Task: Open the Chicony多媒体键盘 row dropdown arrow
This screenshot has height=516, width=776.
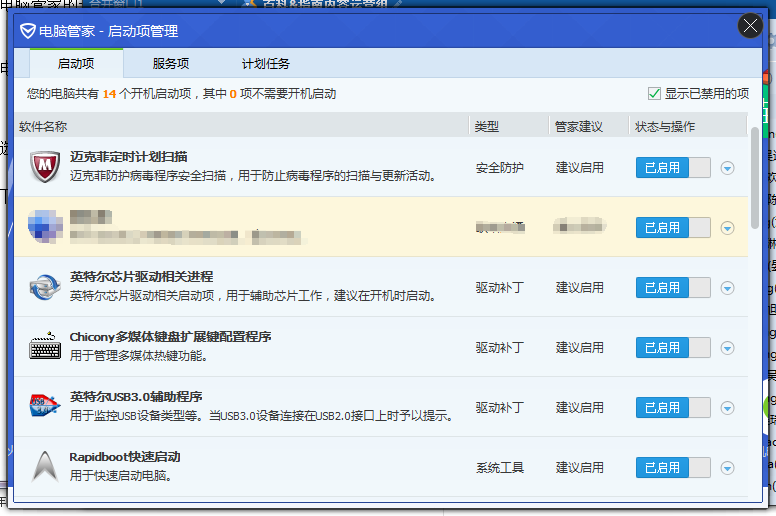Action: [727, 348]
